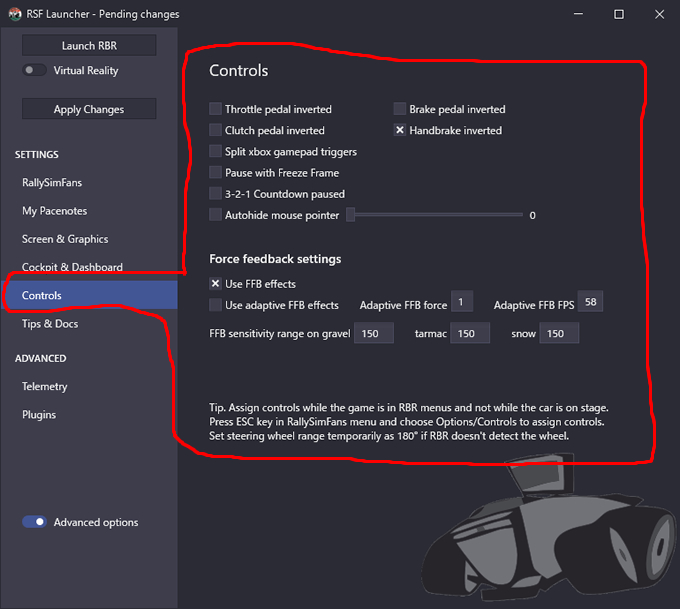Uncheck Use FFB effects checkbox
This screenshot has width=680, height=609.
click(215, 284)
